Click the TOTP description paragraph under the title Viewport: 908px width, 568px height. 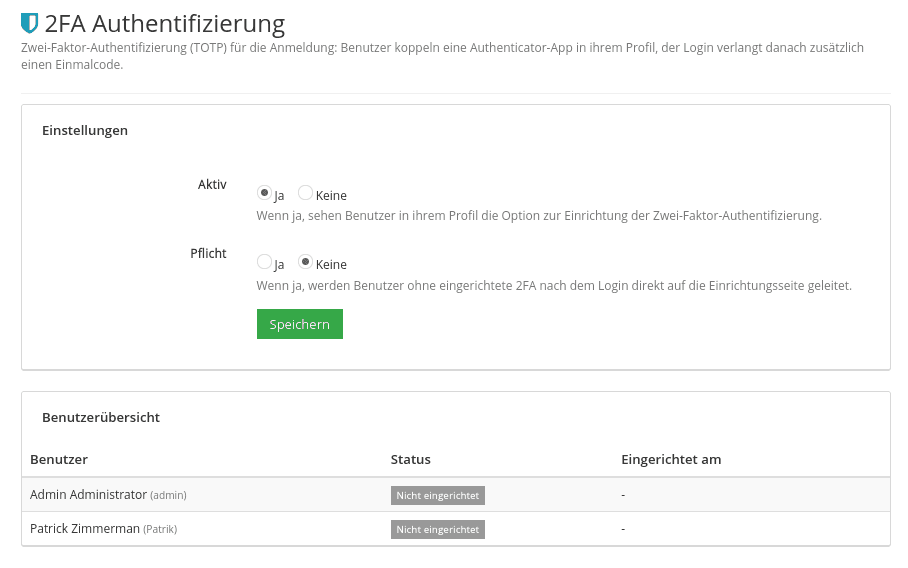pos(442,56)
